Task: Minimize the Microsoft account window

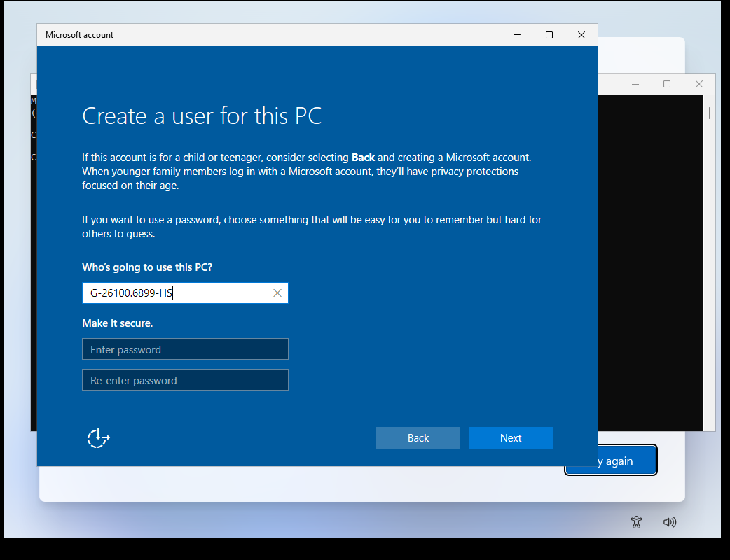Action: pos(517,35)
